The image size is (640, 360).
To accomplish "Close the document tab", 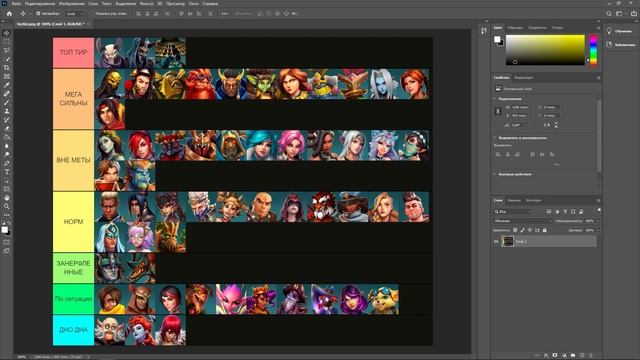I will [x=88, y=24].
